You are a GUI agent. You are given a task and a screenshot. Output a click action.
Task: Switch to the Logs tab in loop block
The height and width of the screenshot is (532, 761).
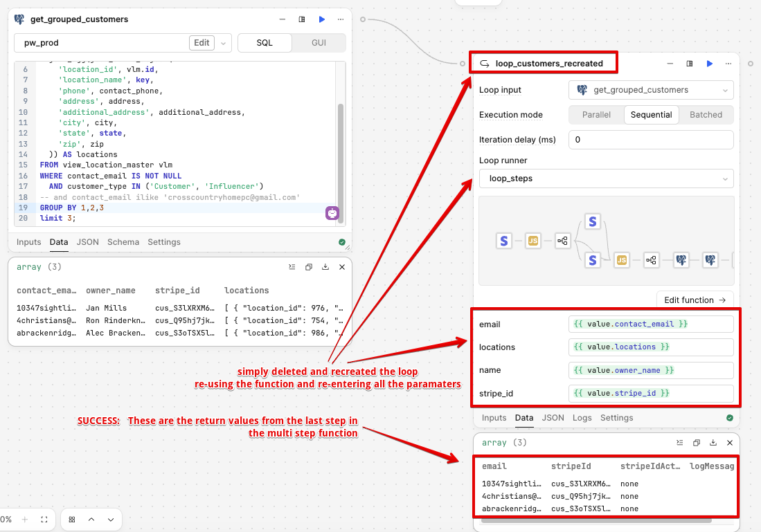582,418
